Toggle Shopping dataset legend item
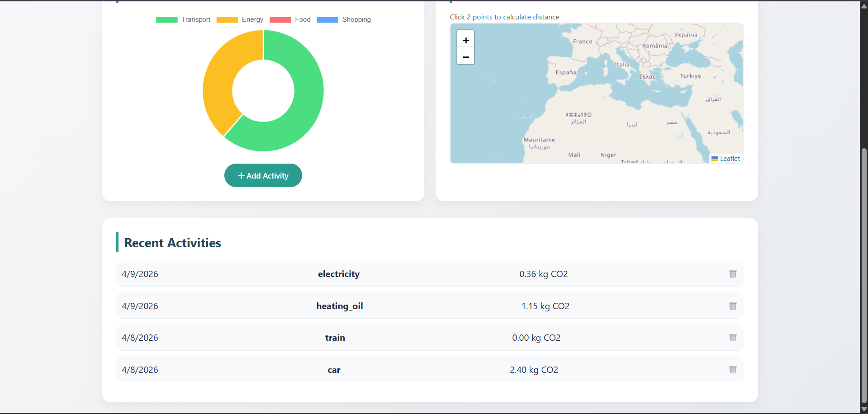868x414 pixels. click(x=344, y=19)
